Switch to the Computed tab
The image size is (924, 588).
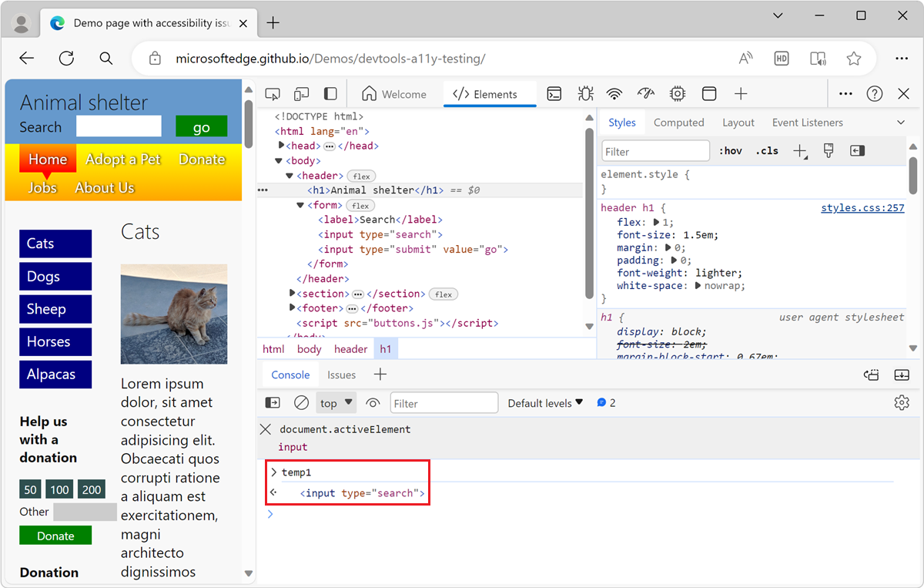click(x=679, y=122)
